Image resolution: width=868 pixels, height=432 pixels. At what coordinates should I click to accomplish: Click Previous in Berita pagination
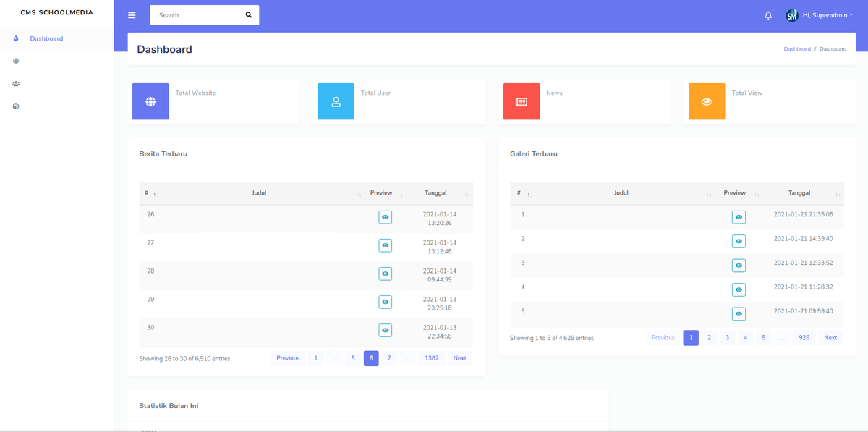[x=288, y=358]
